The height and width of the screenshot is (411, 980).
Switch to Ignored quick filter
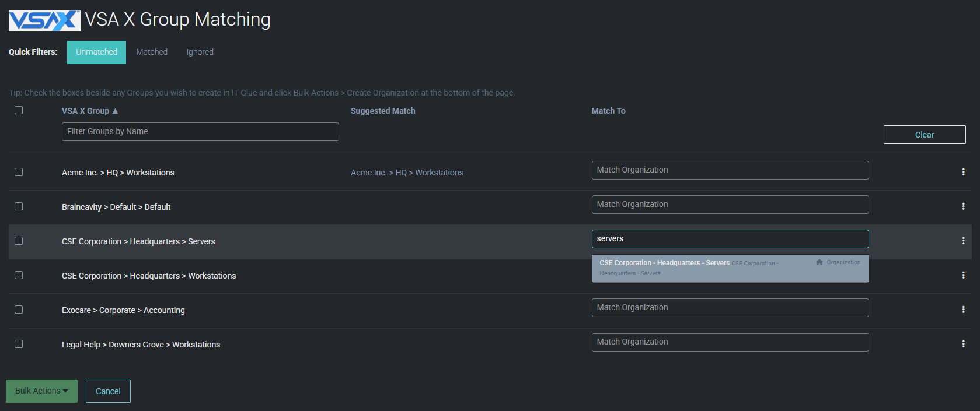[200, 52]
